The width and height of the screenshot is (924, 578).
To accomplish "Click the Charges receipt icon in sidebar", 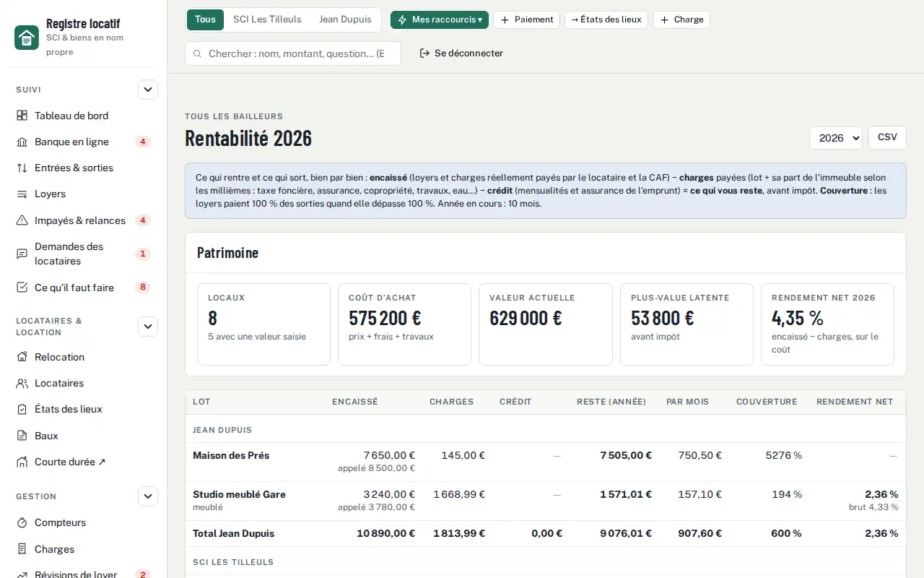I will (x=22, y=549).
